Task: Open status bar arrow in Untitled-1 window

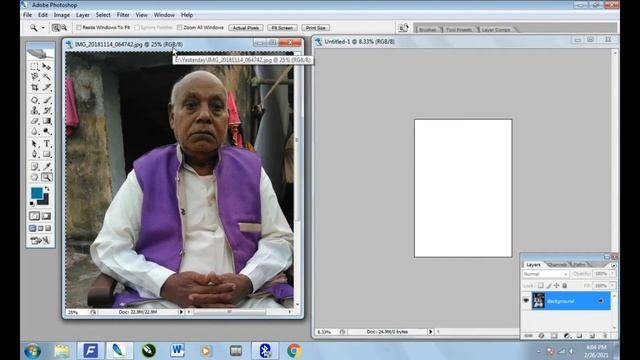Action: coord(430,332)
